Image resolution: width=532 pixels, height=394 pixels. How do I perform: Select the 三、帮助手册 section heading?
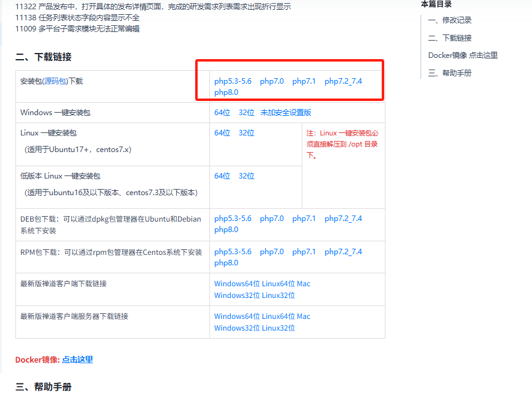pos(44,387)
